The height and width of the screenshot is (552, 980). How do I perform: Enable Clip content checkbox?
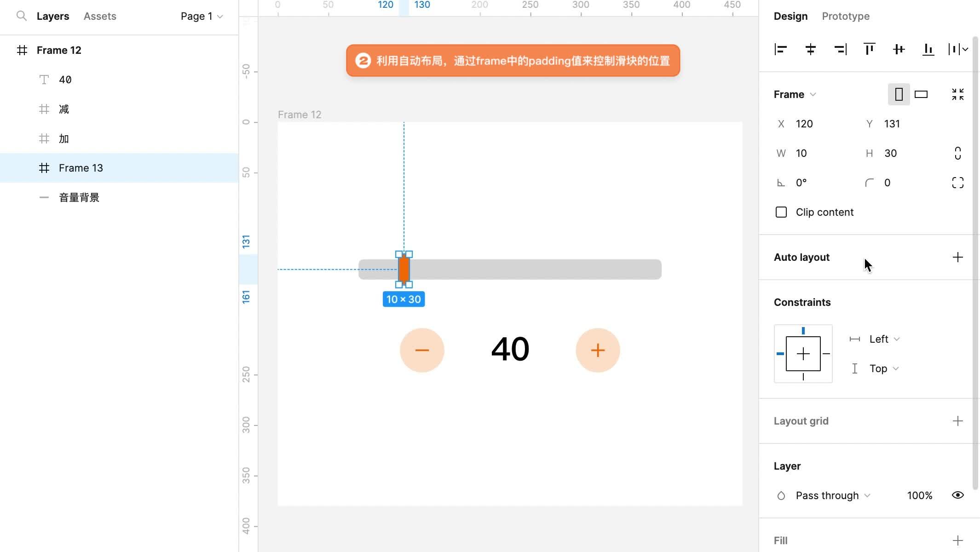(781, 212)
